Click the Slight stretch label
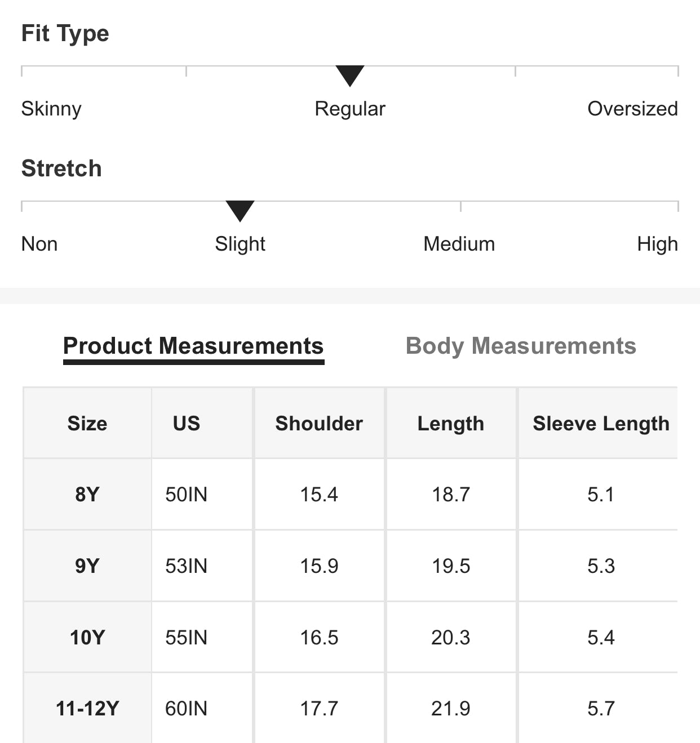 pos(240,244)
